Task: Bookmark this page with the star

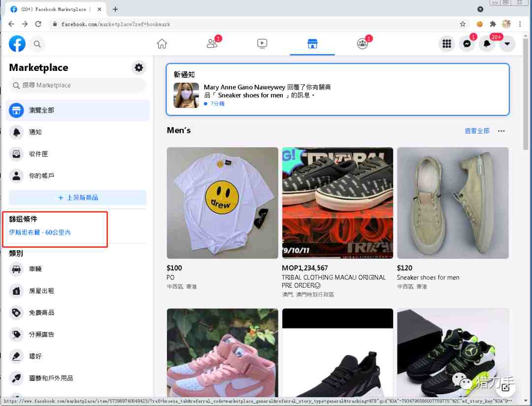Action: coord(463,24)
